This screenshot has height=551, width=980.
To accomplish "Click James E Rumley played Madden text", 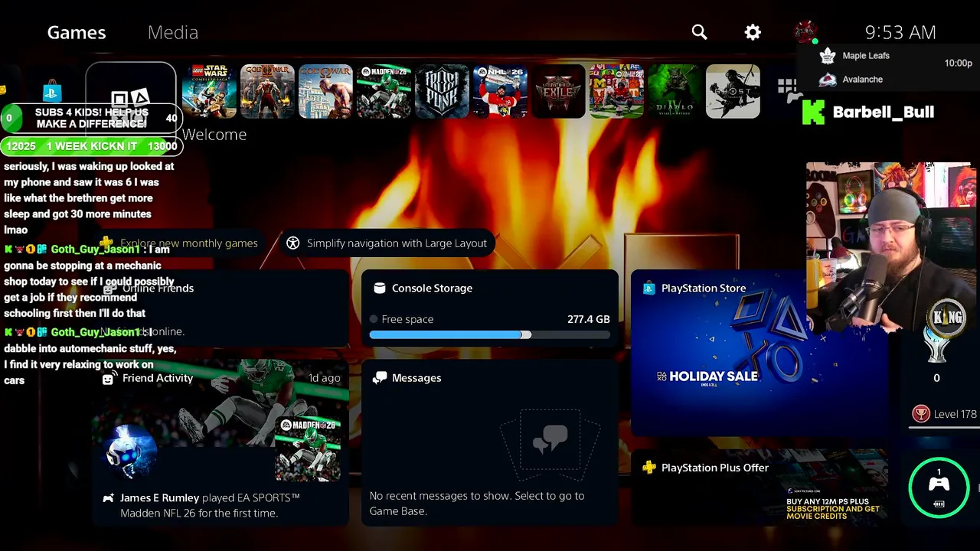I will tap(210, 505).
